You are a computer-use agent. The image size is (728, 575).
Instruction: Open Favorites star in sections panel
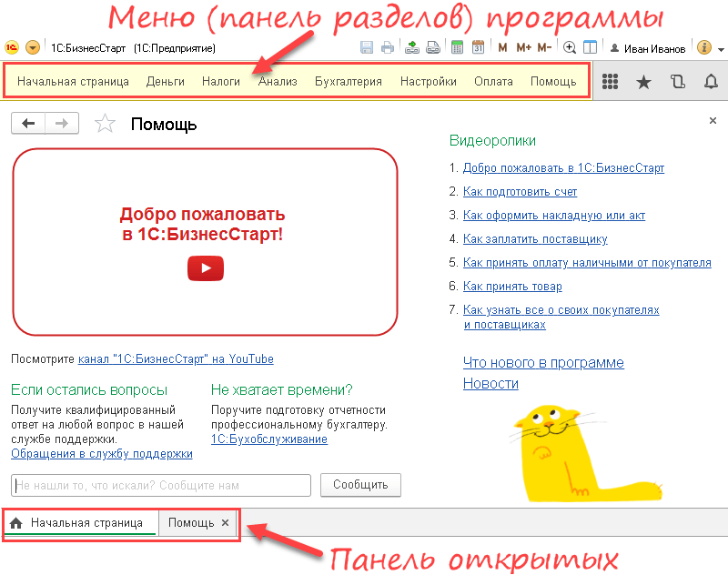[643, 82]
